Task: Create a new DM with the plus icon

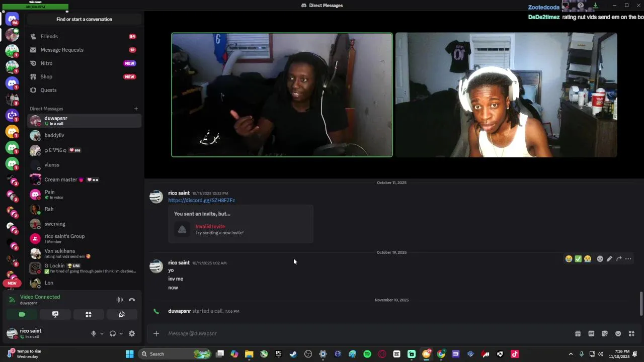Action: point(136,109)
